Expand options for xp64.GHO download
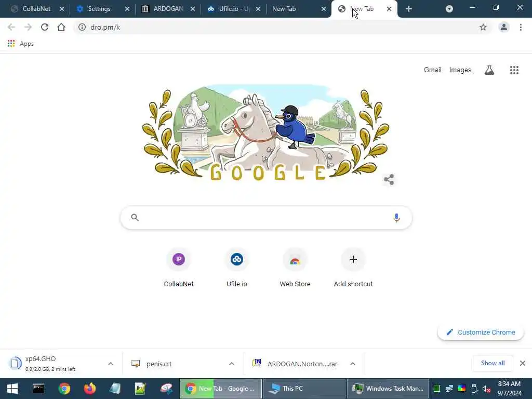Image resolution: width=532 pixels, height=399 pixels. pyautogui.click(x=111, y=364)
